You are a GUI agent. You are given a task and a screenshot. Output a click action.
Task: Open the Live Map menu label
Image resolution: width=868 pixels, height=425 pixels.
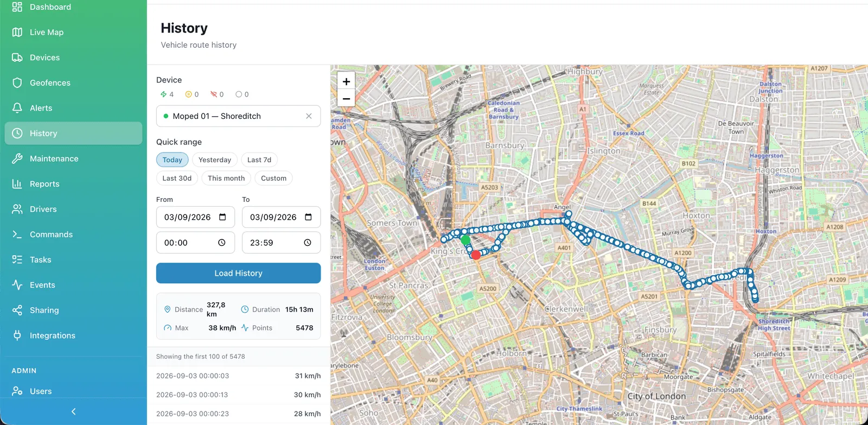click(x=47, y=32)
